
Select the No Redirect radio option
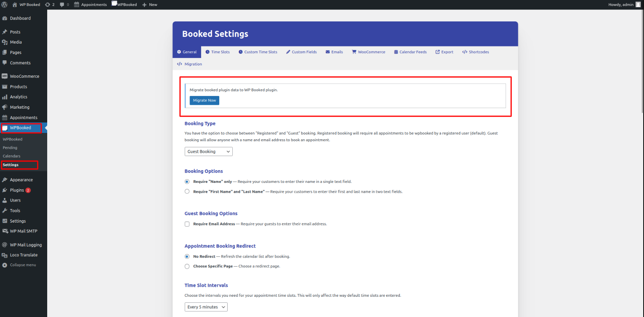click(187, 257)
